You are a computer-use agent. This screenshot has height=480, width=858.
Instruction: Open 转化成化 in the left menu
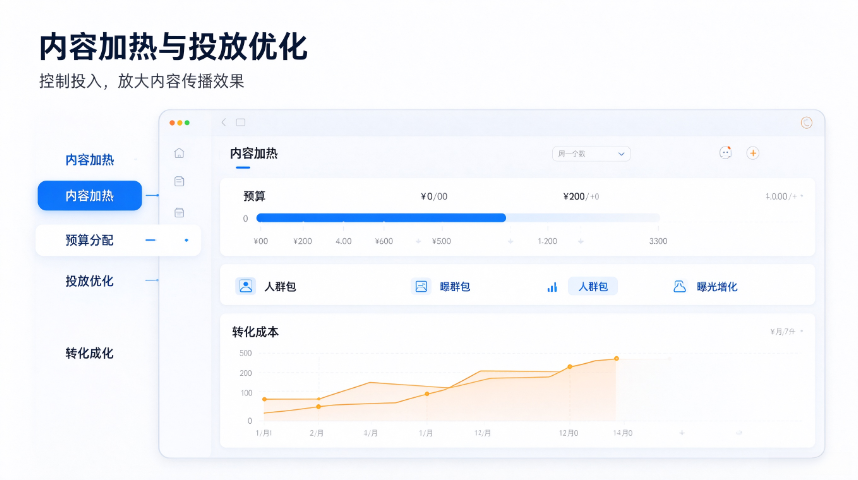coord(89,353)
